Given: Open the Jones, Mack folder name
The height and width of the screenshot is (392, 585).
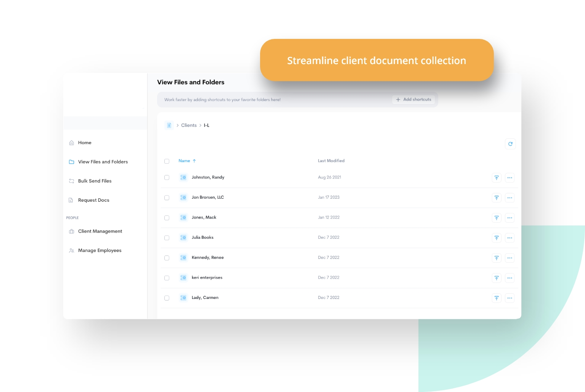Looking at the screenshot, I should pos(204,217).
